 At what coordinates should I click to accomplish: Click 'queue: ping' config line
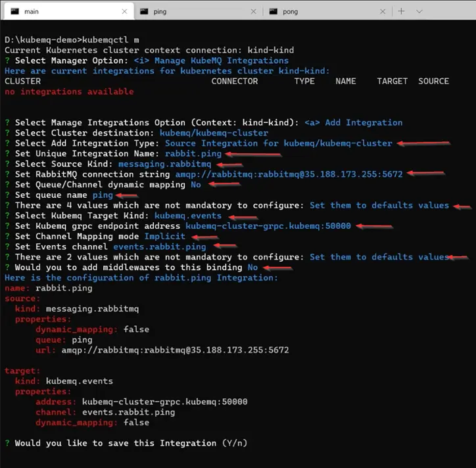tap(64, 340)
